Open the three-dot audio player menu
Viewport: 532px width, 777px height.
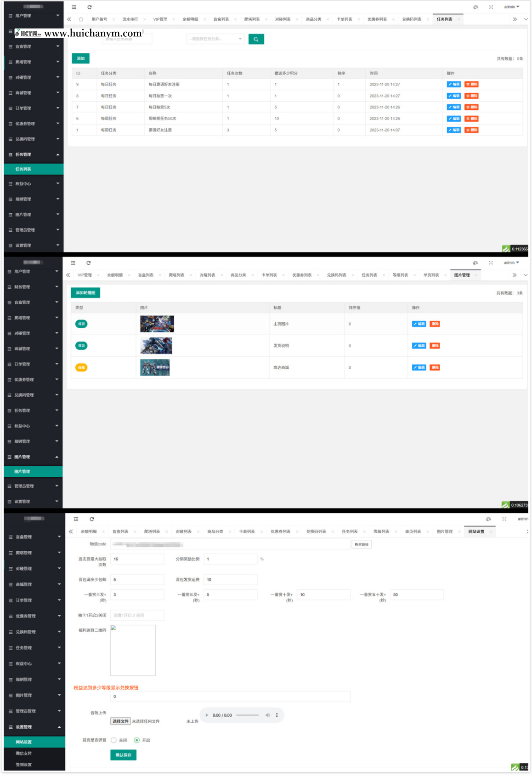tap(277, 715)
